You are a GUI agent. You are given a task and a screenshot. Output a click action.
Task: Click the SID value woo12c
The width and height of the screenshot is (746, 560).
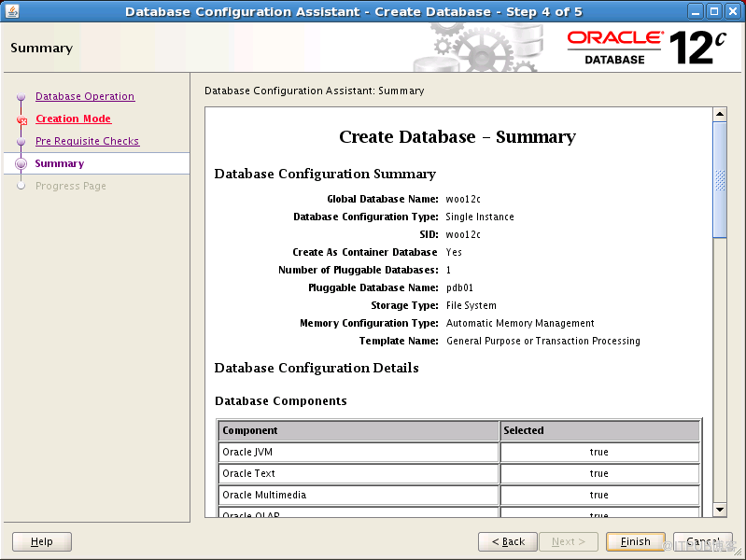(x=463, y=234)
